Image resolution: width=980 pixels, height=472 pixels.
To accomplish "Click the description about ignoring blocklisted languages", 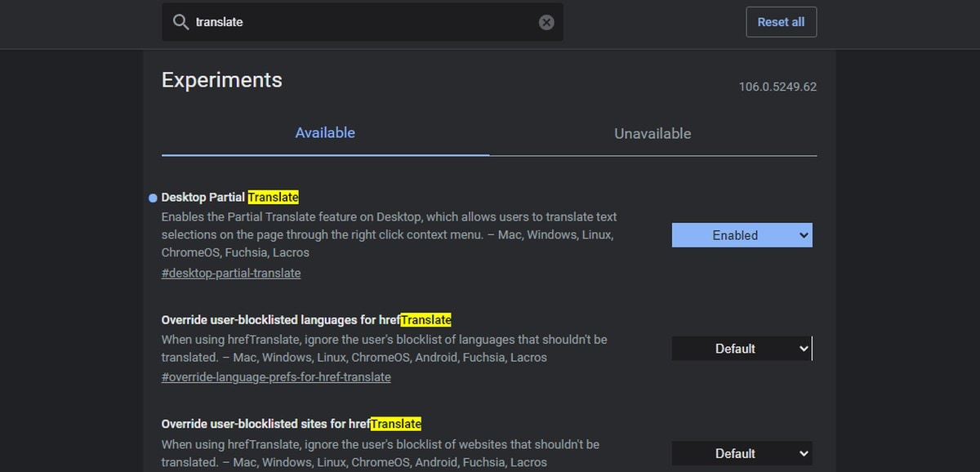I will click(384, 348).
